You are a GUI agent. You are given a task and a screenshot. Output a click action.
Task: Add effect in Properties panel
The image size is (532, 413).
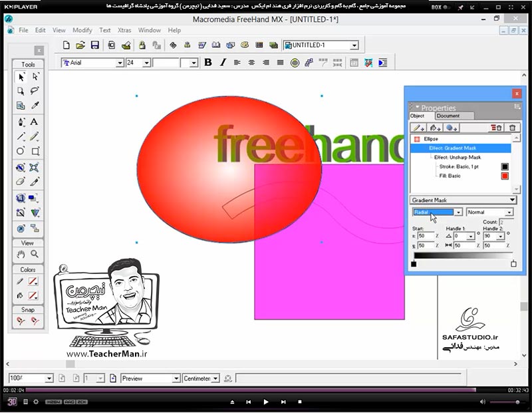(452, 128)
